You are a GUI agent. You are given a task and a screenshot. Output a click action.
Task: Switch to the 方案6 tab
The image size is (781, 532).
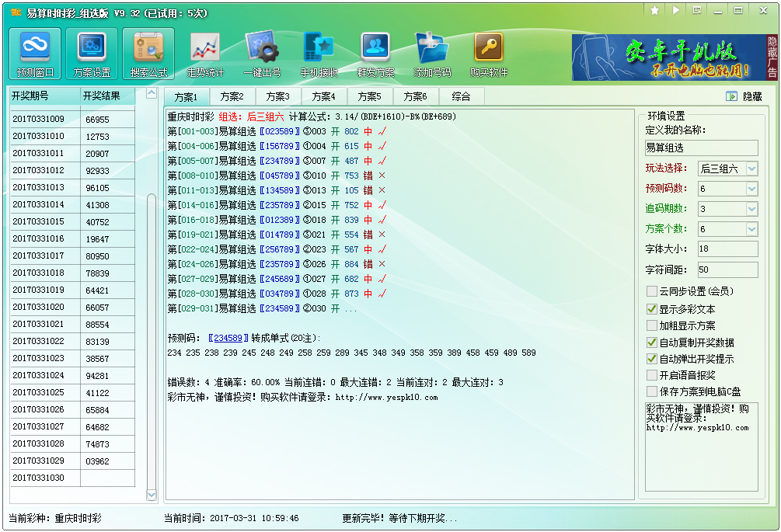(x=416, y=96)
